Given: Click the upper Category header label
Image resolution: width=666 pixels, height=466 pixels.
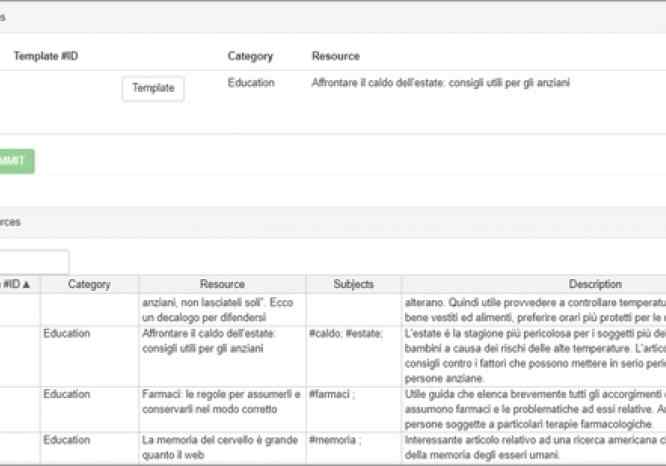Looking at the screenshot, I should point(250,56).
